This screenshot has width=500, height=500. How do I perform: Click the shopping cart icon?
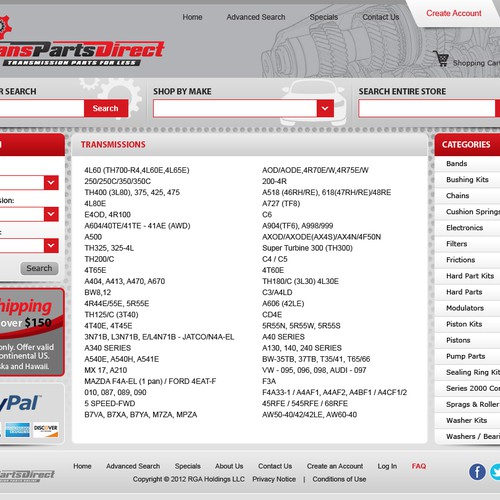[441, 59]
